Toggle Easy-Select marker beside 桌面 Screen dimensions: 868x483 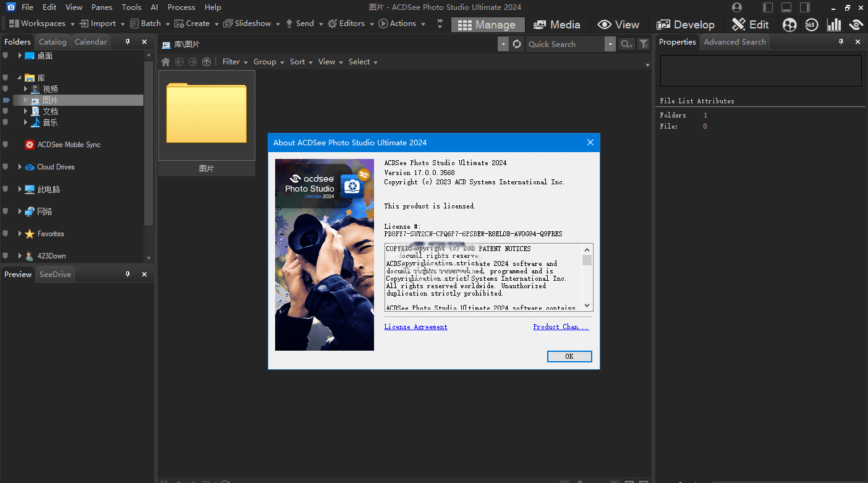pyautogui.click(x=6, y=56)
